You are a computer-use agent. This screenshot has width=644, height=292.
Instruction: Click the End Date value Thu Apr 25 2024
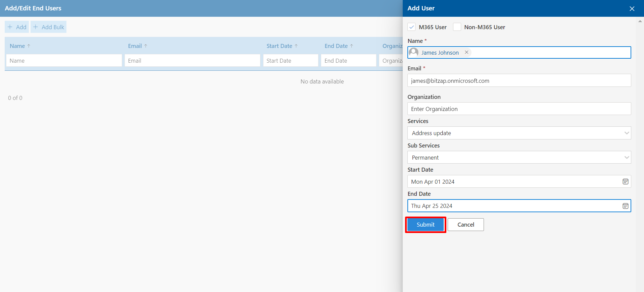[432, 206]
